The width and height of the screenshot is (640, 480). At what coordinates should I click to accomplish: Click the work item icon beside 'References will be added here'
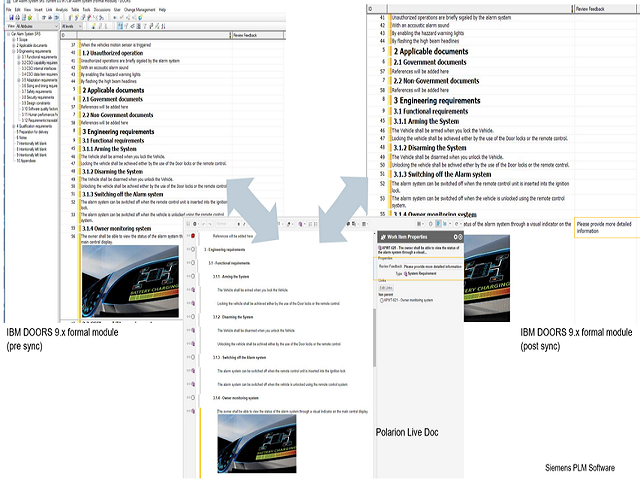(191, 235)
